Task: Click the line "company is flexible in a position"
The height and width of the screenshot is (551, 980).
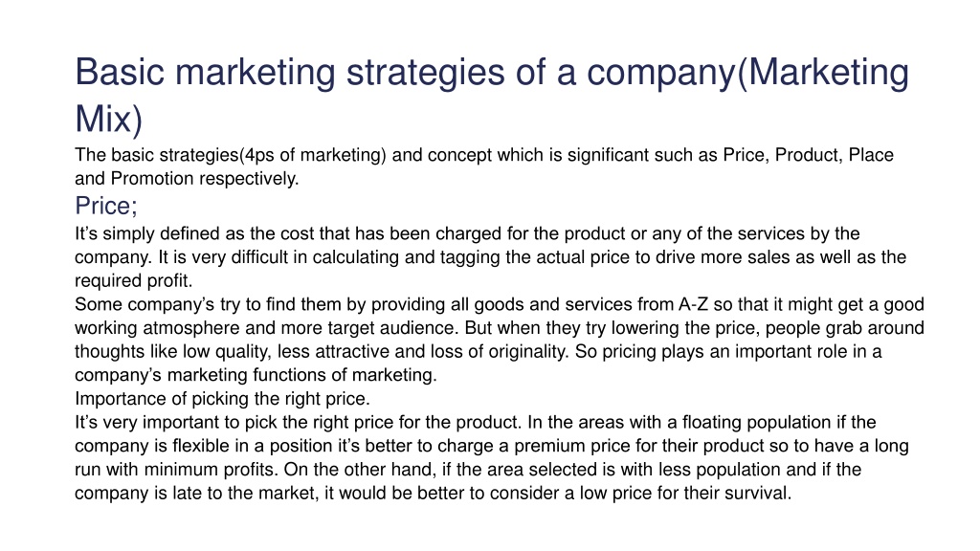Action: [492, 446]
